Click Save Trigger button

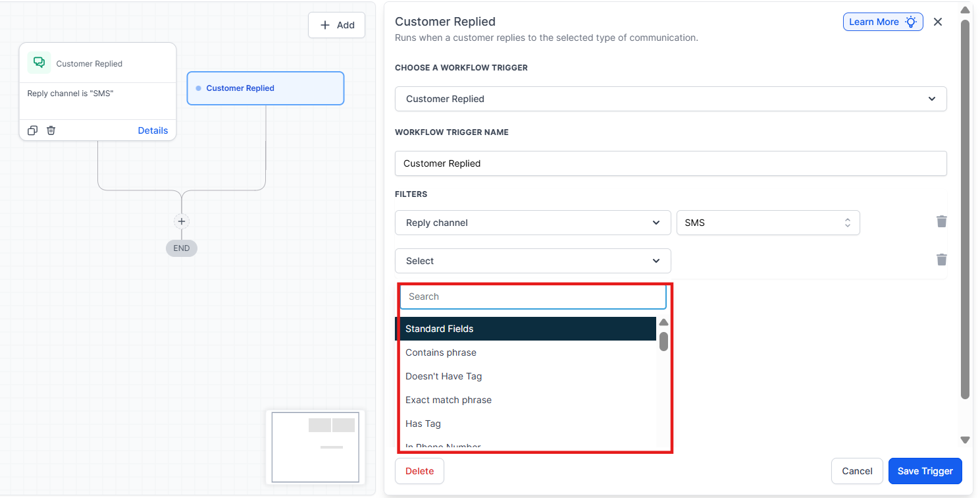[x=924, y=471]
